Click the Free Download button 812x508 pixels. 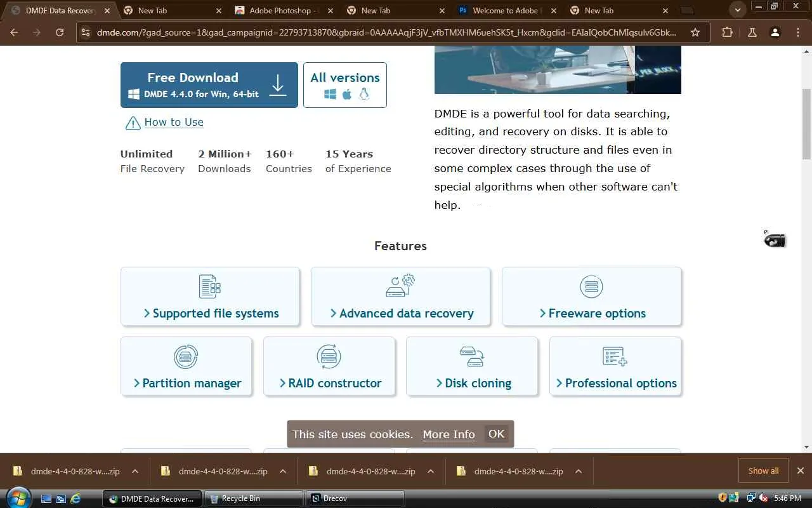pos(209,85)
